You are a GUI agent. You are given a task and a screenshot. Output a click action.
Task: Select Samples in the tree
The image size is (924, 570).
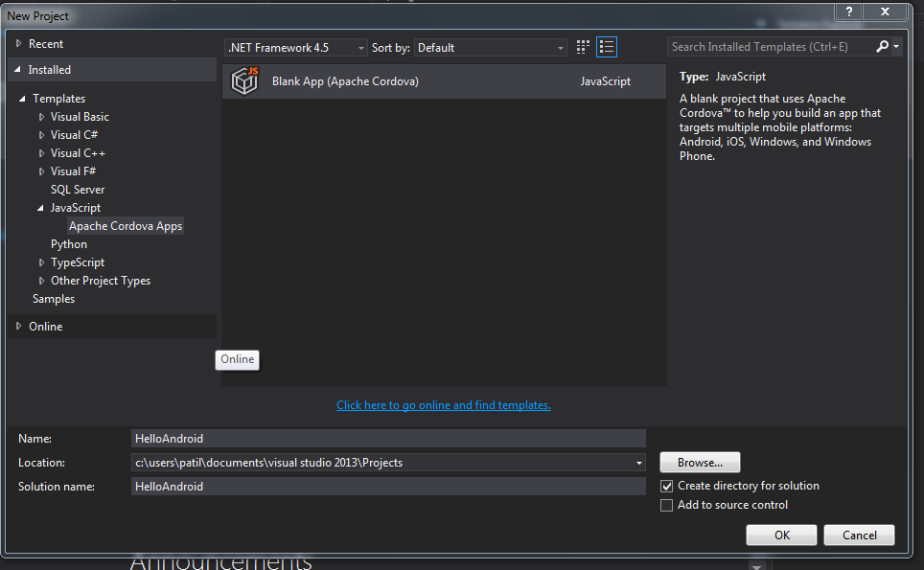(x=54, y=299)
